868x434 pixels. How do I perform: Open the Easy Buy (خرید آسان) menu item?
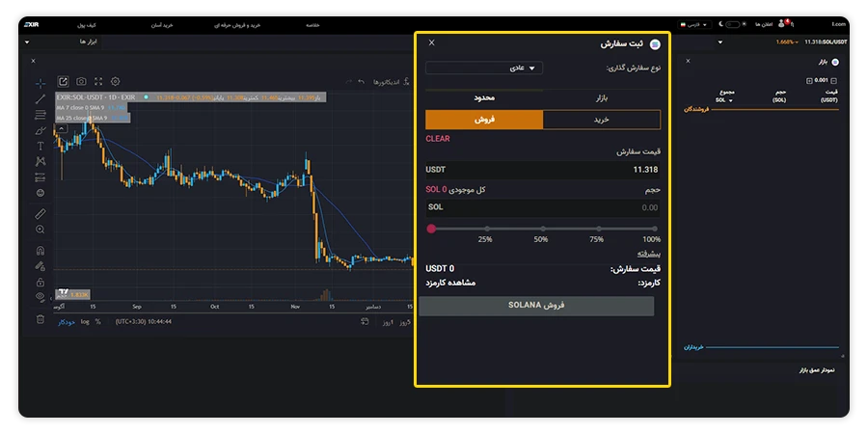(x=164, y=25)
